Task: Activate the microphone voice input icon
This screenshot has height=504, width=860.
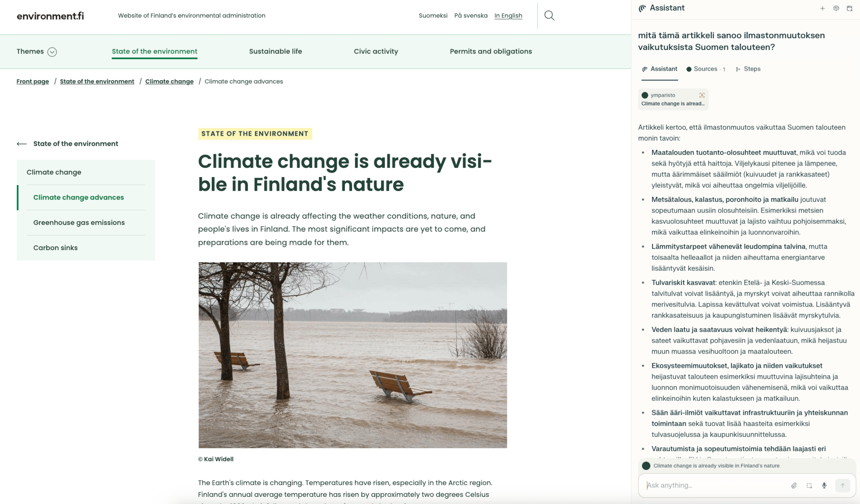Action: pyautogui.click(x=824, y=486)
